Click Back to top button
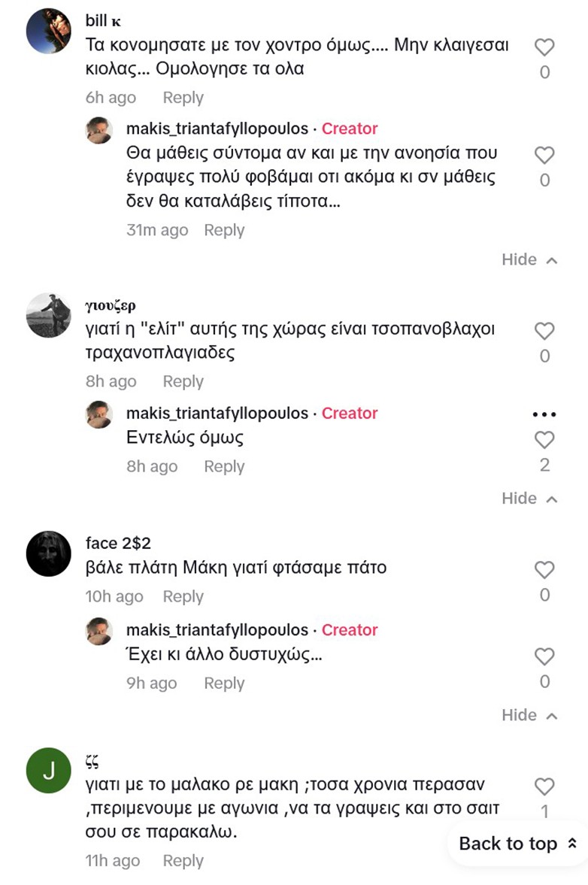The image size is (588, 885). pos(517,844)
